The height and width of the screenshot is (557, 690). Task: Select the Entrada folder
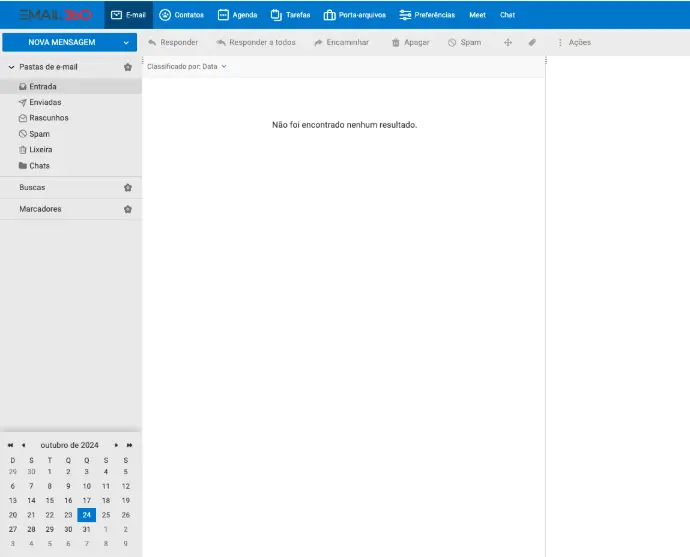click(71, 86)
